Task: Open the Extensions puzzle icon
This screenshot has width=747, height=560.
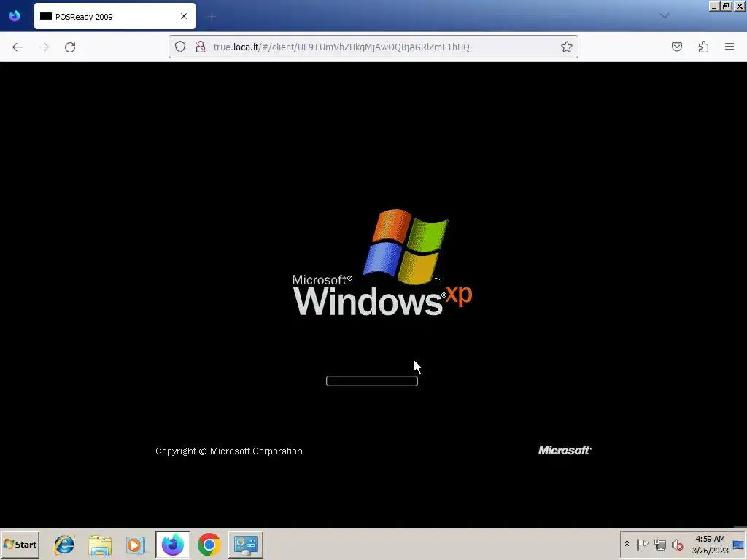Action: (704, 47)
